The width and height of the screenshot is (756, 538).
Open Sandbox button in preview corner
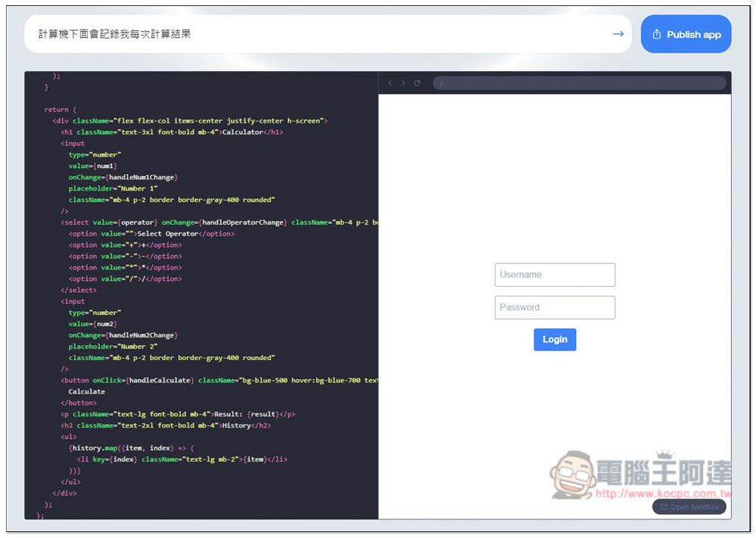[x=689, y=507]
